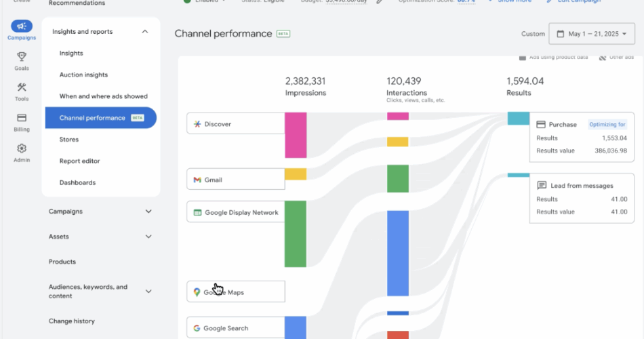
Task: Click the Lead from messages chat icon
Action: [542, 185]
